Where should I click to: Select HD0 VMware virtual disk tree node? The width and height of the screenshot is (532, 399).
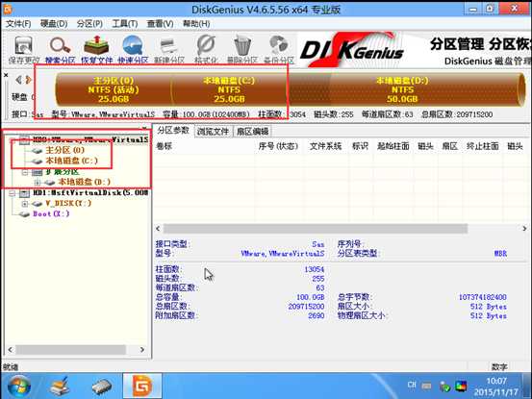click(x=90, y=139)
